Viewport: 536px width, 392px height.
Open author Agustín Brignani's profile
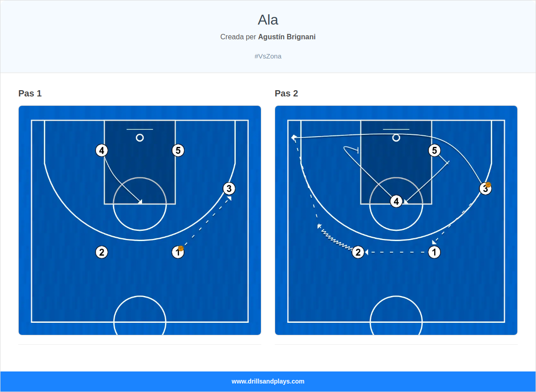pos(287,37)
